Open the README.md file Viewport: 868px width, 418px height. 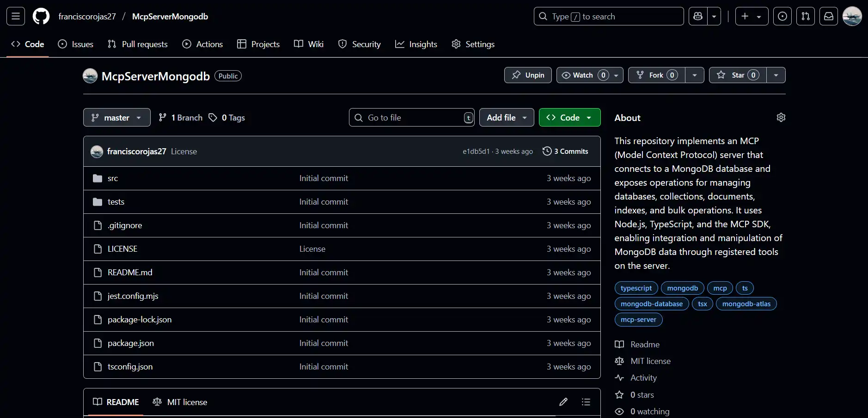pyautogui.click(x=130, y=273)
